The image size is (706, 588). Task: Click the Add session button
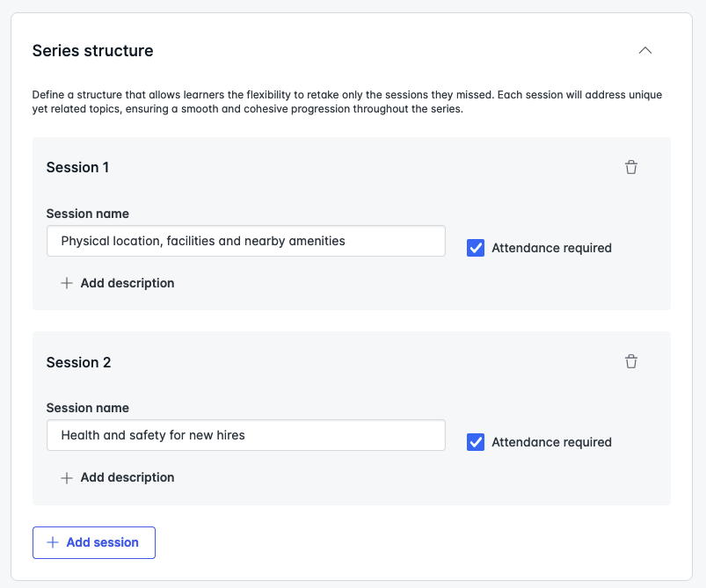pos(94,542)
